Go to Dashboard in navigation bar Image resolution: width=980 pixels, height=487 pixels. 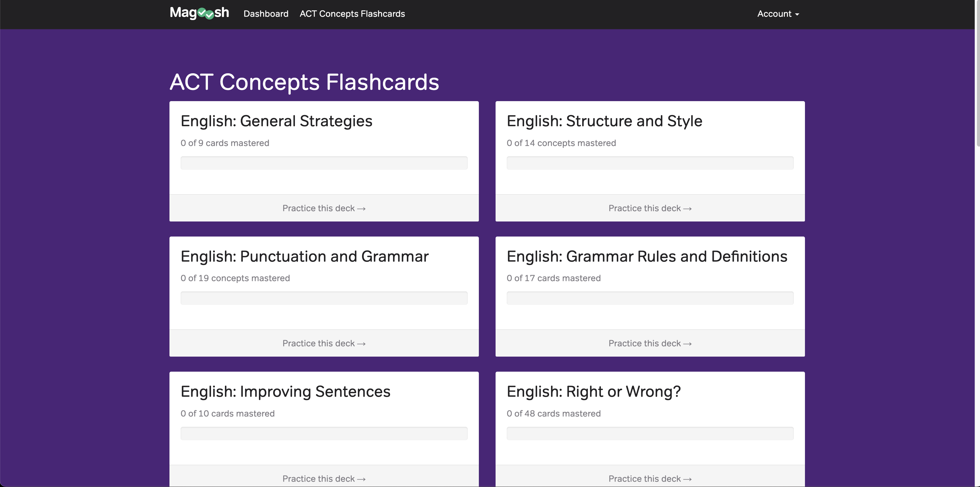coord(266,14)
